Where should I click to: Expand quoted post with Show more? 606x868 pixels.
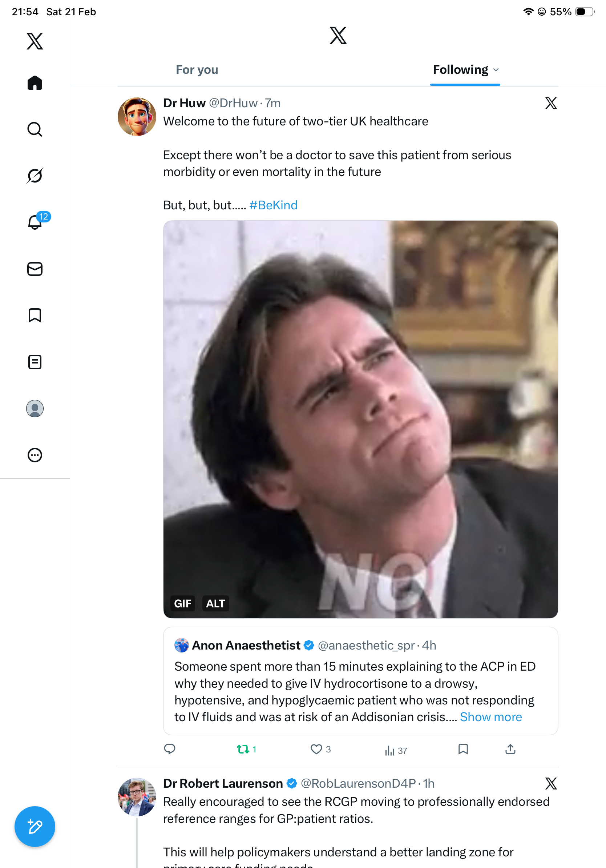click(x=490, y=717)
